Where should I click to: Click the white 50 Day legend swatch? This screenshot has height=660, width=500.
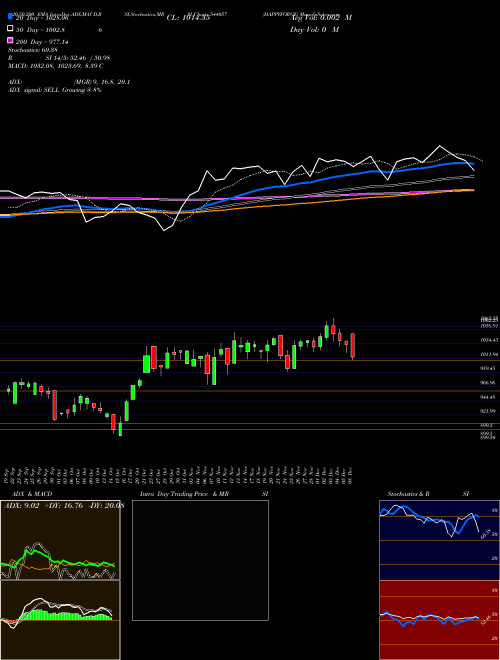(11, 29)
